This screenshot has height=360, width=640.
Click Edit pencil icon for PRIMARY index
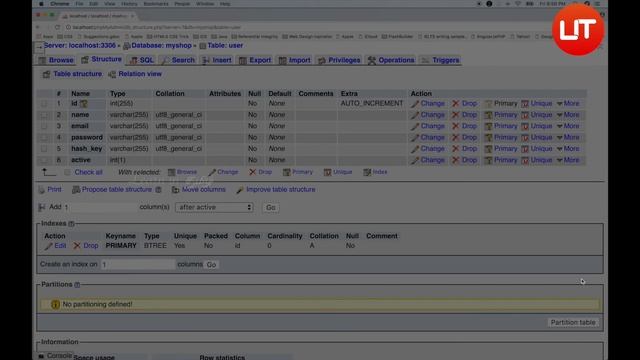point(49,246)
